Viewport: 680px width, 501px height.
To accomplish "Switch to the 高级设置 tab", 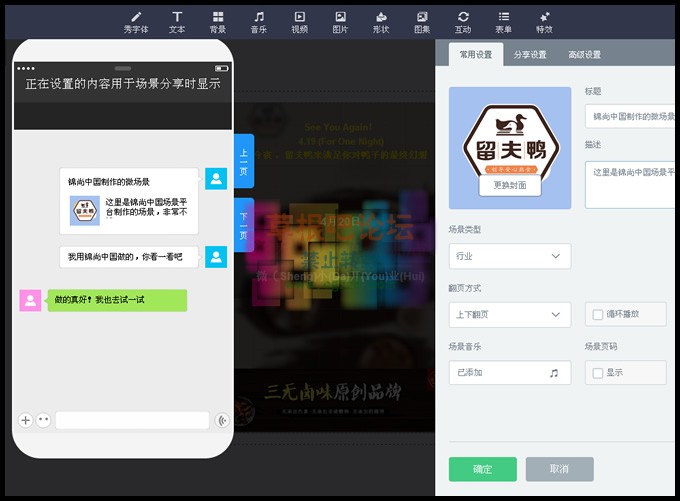I will [585, 55].
